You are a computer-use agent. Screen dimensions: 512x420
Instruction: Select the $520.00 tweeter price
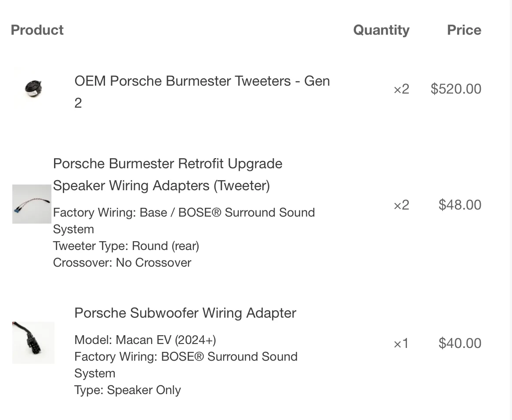(x=456, y=89)
